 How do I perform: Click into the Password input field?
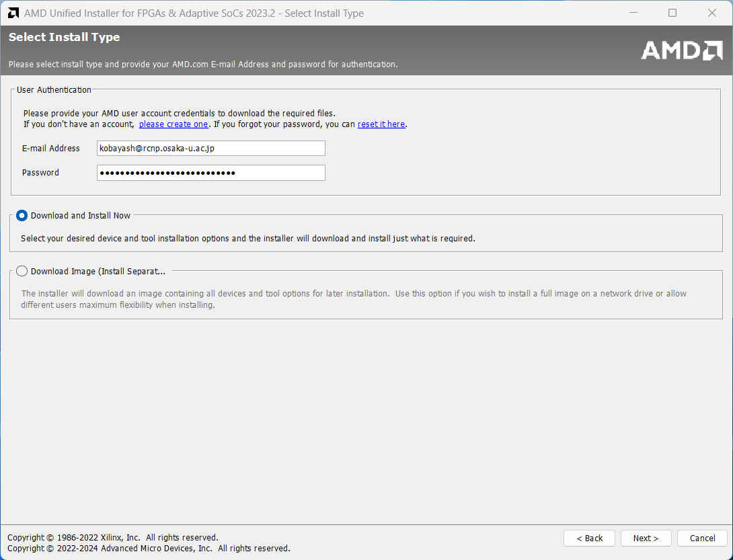click(210, 173)
